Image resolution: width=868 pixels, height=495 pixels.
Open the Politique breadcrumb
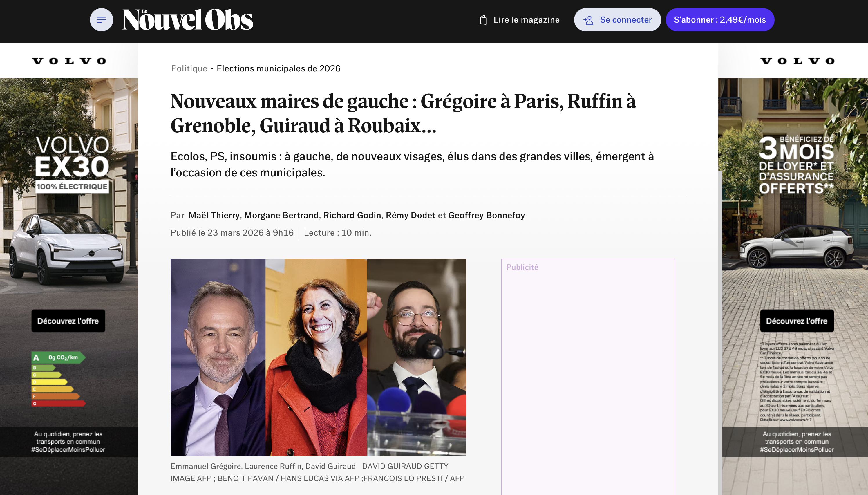click(x=189, y=68)
